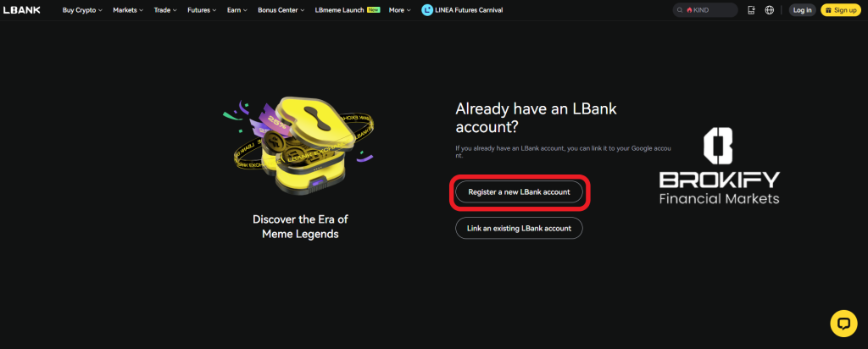Viewport: 868px width, 349px height.
Task: Click the search magnifier icon
Action: [681, 10]
